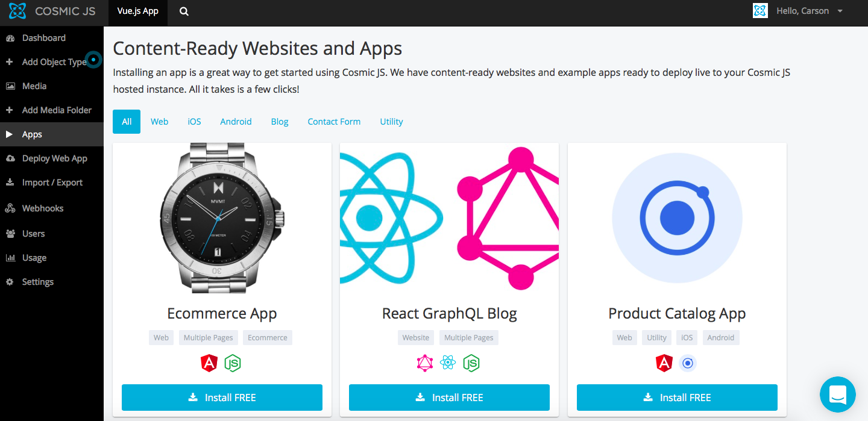Viewport: 868px width, 421px height.
Task: Open the Add Object Type sidebar item
Action: click(x=54, y=62)
